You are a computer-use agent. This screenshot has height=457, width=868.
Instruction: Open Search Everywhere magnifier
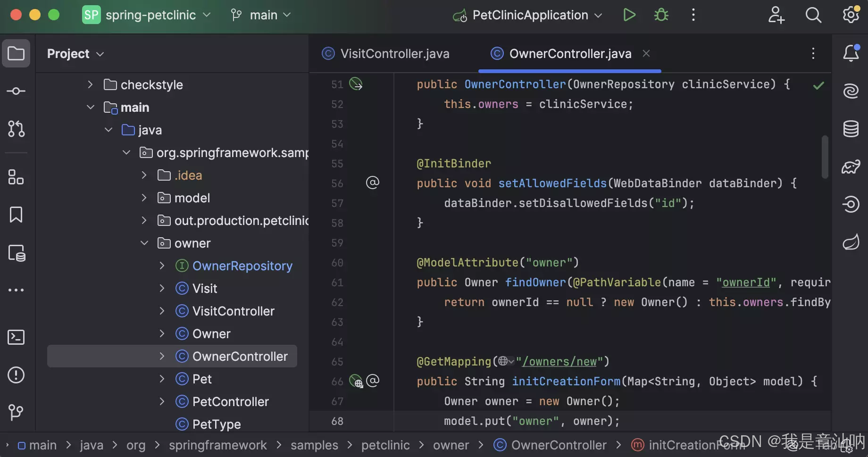(x=813, y=15)
